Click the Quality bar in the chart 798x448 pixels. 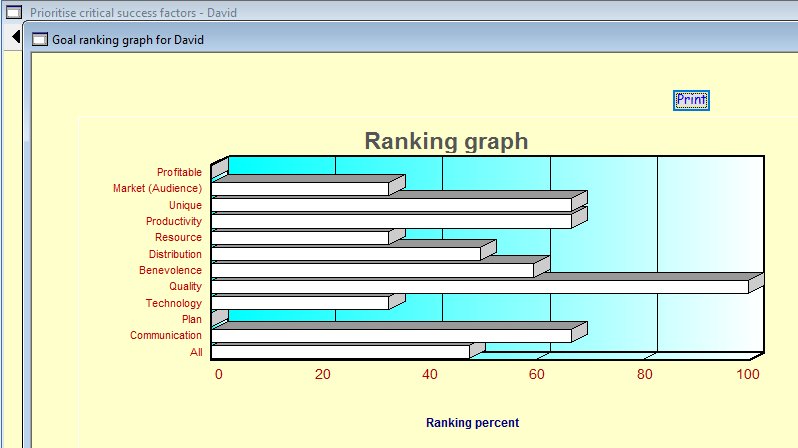(480, 287)
